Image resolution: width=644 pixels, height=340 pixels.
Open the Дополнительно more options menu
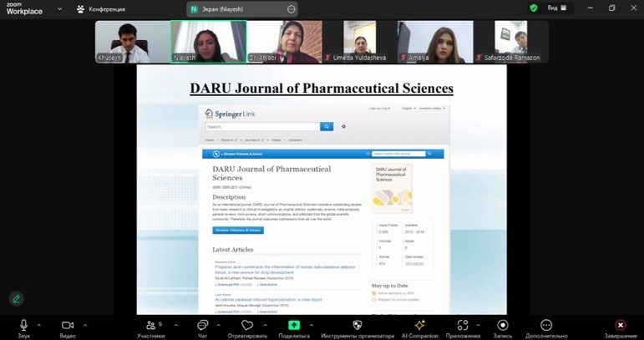[546, 325]
